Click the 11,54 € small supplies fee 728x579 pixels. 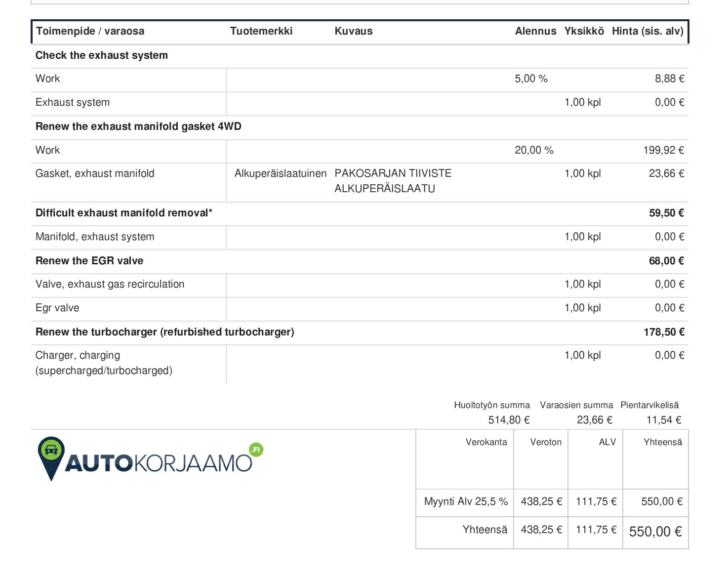pyautogui.click(x=664, y=420)
